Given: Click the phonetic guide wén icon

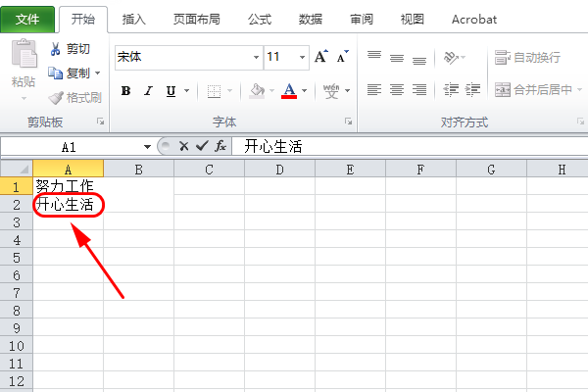Looking at the screenshot, I should (331, 91).
